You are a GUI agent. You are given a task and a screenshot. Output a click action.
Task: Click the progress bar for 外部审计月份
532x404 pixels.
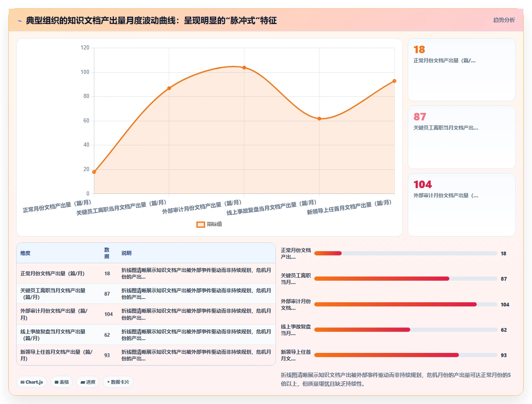[x=406, y=304]
